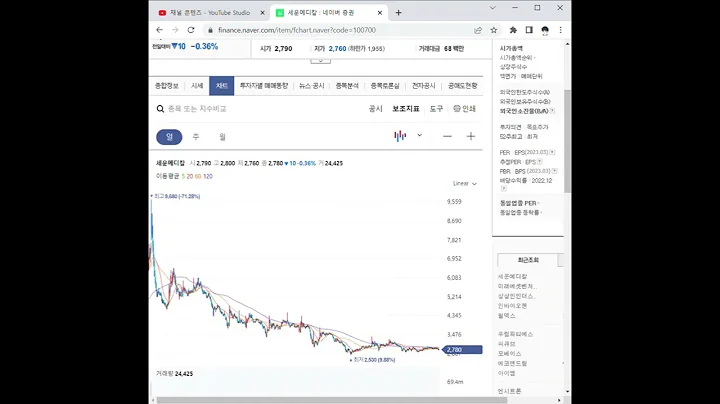The width and height of the screenshot is (720, 404).
Task: Open the 전자공시 tab
Action: coord(423,86)
